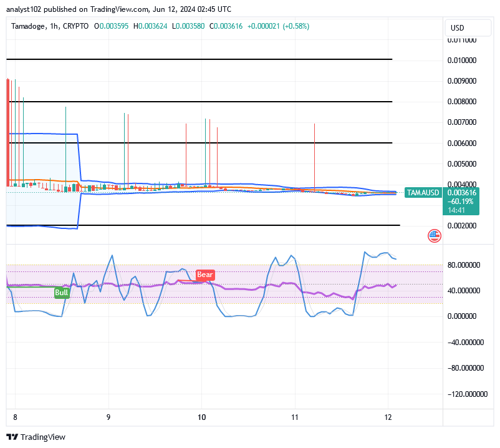Click date label 10 on time axis
The image size is (500, 448).
(x=201, y=417)
